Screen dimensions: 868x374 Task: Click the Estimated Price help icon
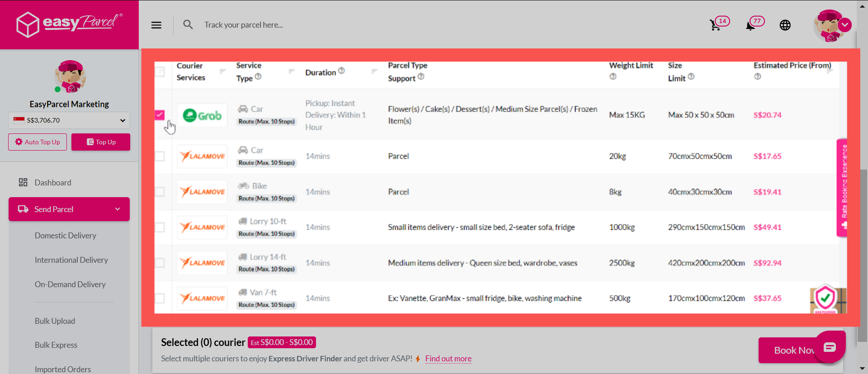[x=758, y=77]
